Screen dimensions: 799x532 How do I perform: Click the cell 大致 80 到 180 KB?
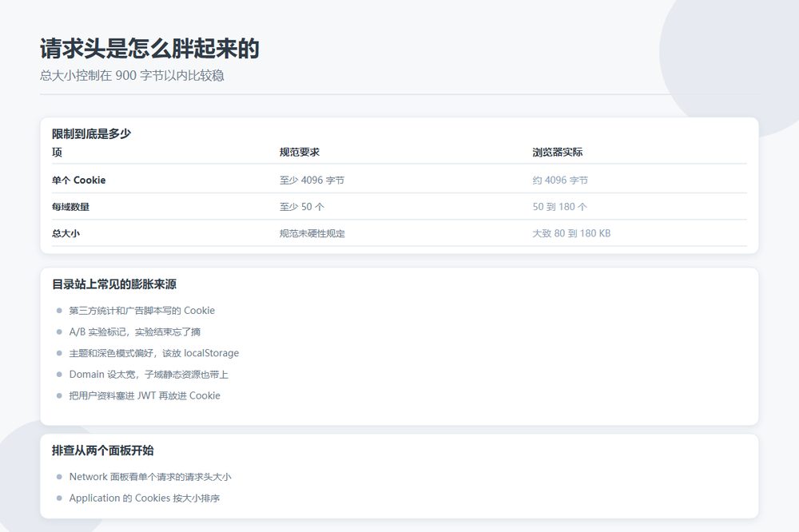coord(571,233)
